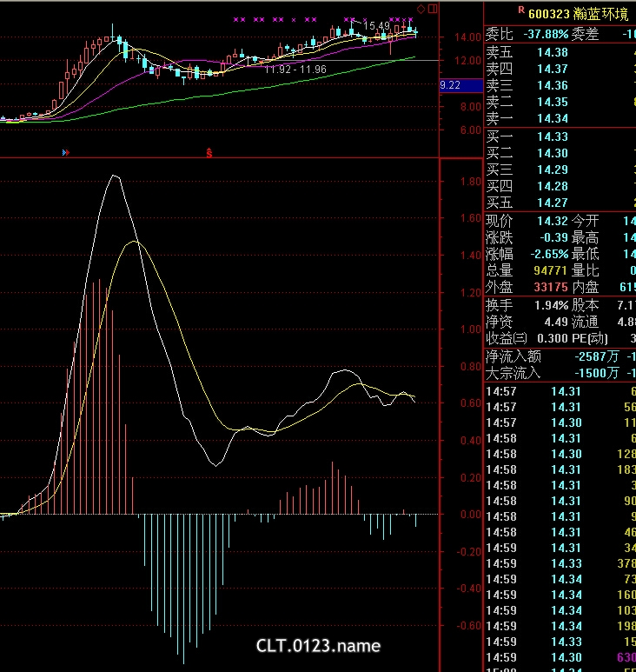
Task: Toggle the 收益(三) earnings quarter label
Action: tap(510, 338)
